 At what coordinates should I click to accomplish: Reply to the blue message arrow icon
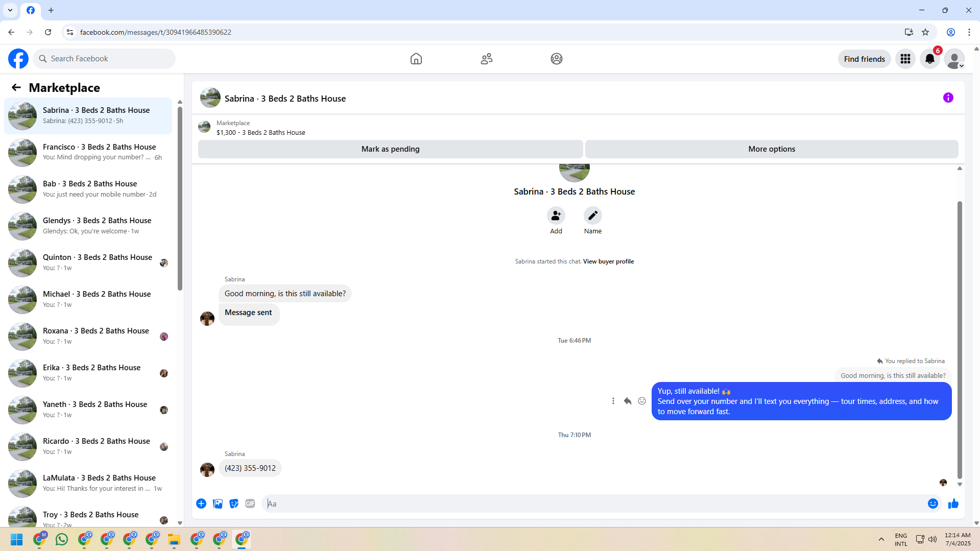[628, 401]
